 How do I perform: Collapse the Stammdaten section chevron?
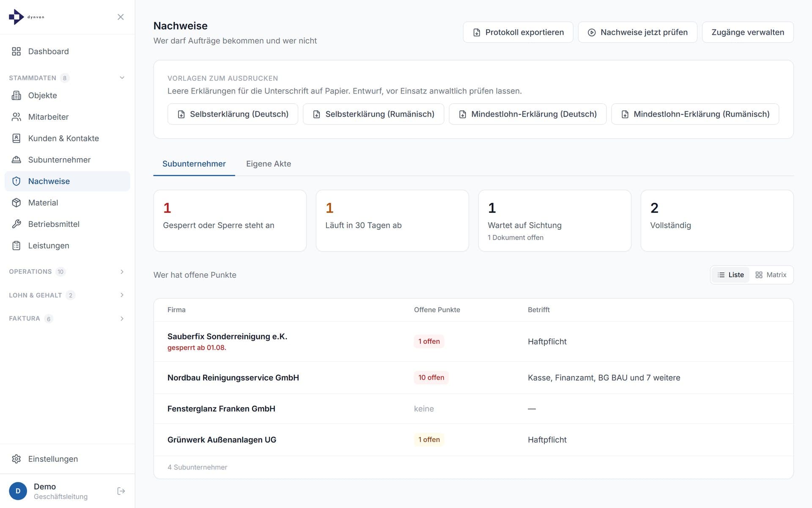(x=122, y=78)
